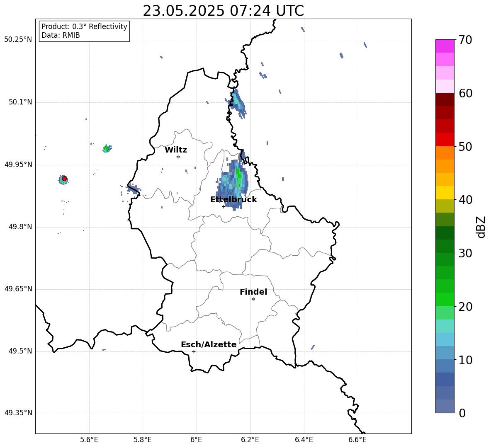
Task: Select the Wiltz station label
Action: 176,150
